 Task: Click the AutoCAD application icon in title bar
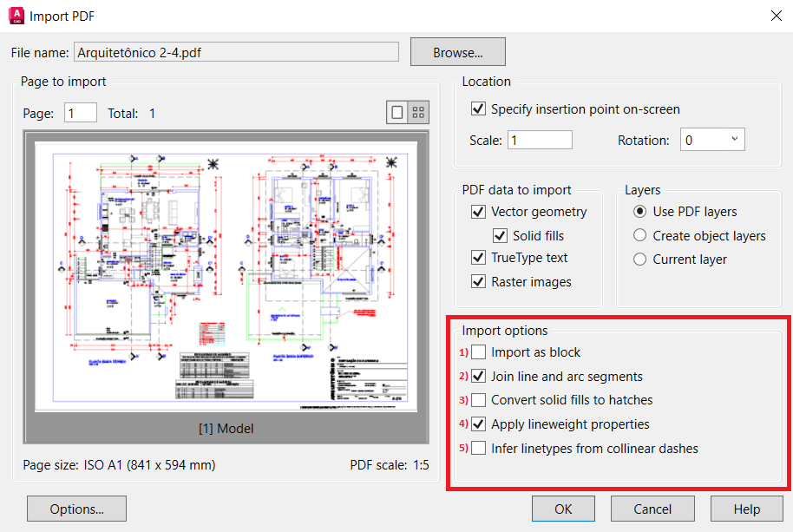coord(16,16)
